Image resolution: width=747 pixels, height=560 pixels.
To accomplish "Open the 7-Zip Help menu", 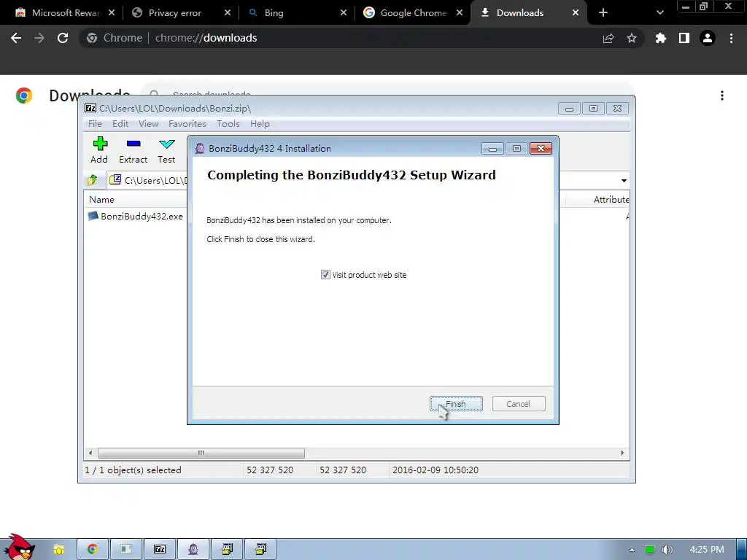I will pos(260,124).
